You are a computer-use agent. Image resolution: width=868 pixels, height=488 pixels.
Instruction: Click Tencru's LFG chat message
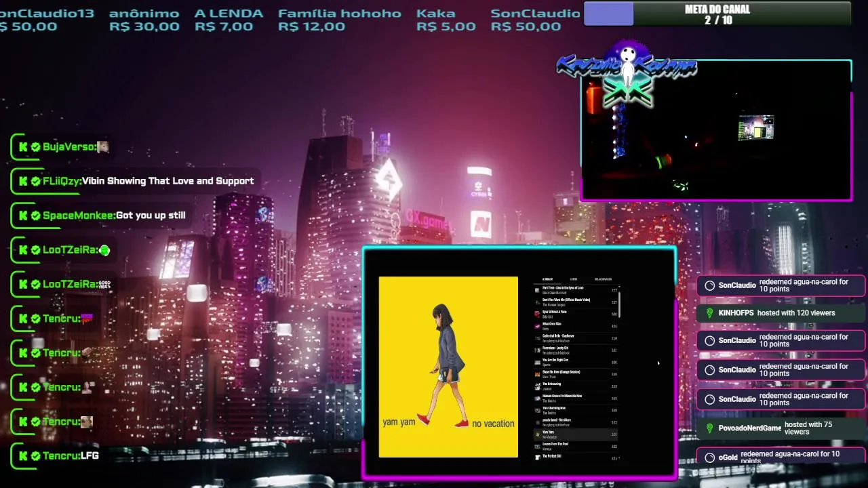pos(90,455)
